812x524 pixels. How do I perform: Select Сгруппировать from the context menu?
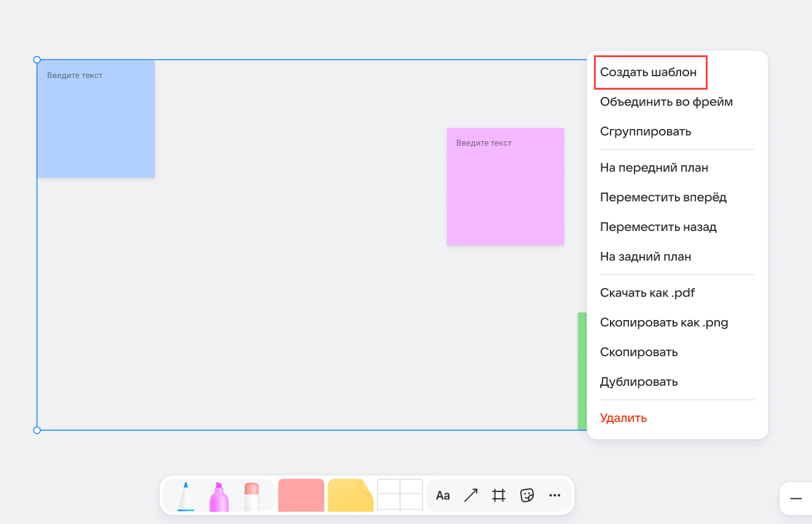point(645,131)
